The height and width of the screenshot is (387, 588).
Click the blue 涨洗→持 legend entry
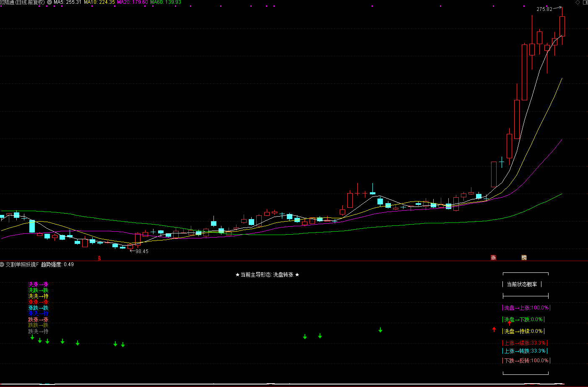(38, 314)
